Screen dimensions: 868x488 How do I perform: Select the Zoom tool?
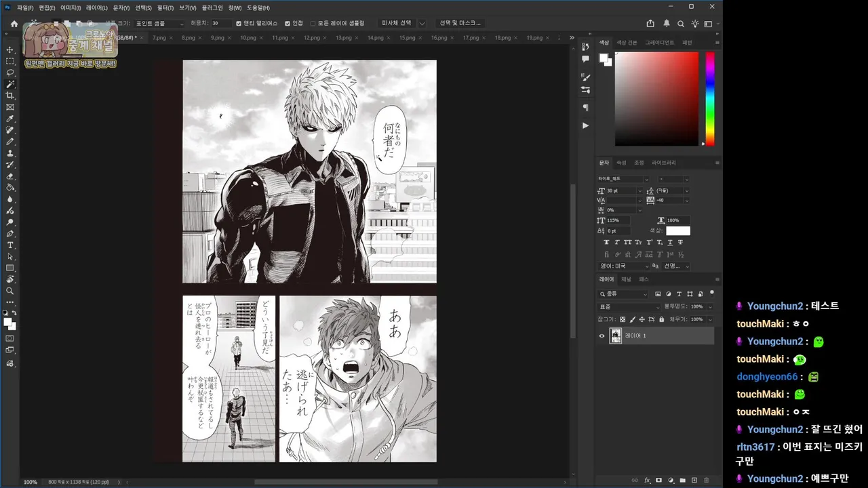(10, 291)
